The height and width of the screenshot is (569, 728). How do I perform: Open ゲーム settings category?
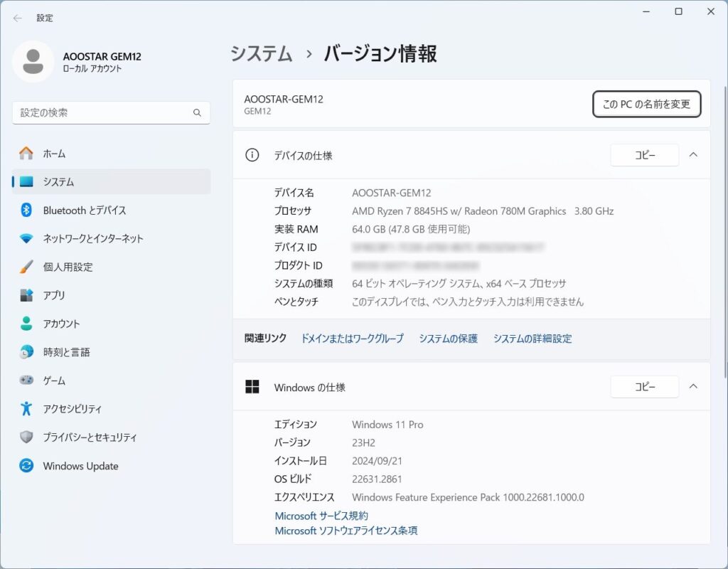[112, 381]
